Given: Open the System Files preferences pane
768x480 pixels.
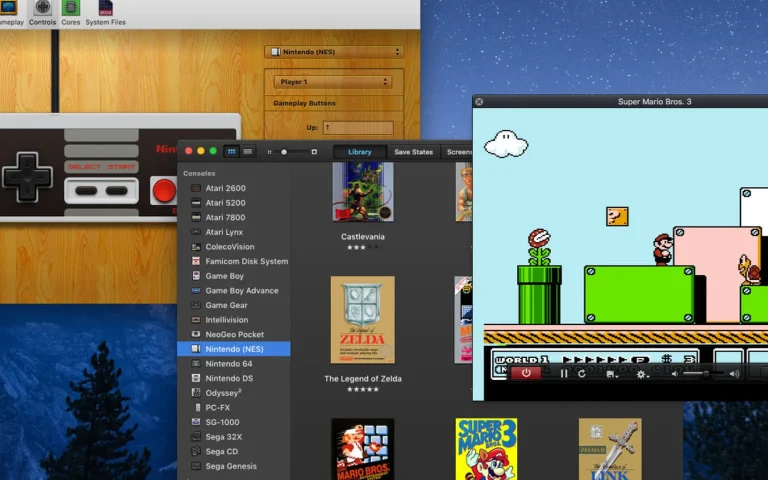Looking at the screenshot, I should pos(105,13).
